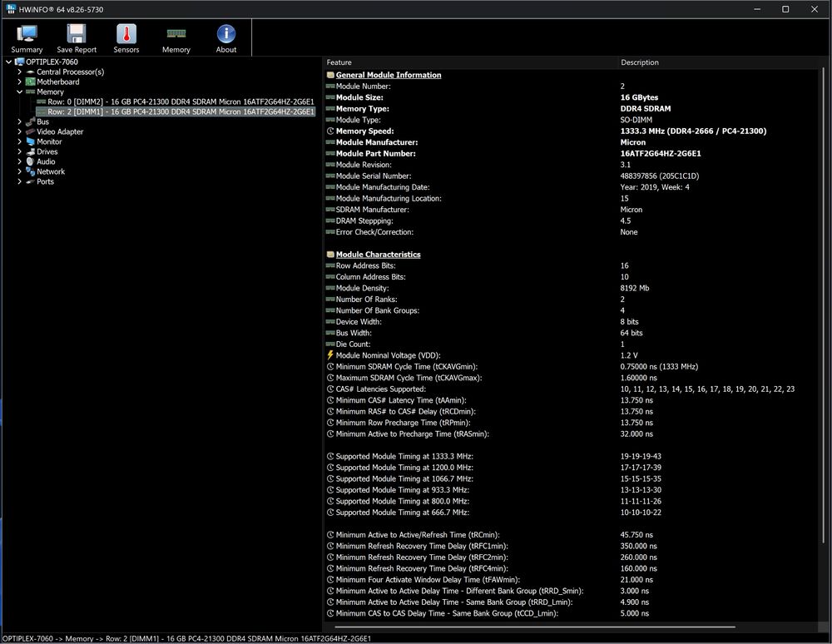Click the Audio speaker icon
The width and height of the screenshot is (832, 644).
pos(30,161)
